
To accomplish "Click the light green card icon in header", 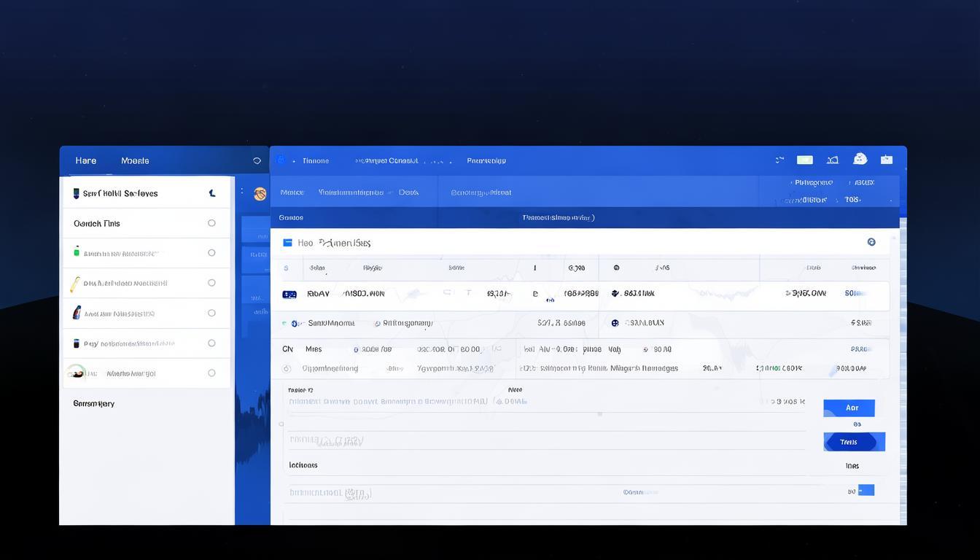I will (x=804, y=160).
